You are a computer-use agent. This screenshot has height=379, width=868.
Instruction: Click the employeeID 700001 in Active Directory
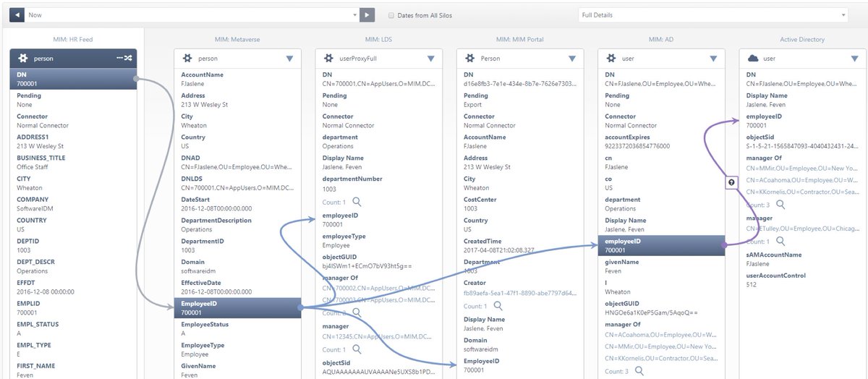pyautogui.click(x=757, y=126)
